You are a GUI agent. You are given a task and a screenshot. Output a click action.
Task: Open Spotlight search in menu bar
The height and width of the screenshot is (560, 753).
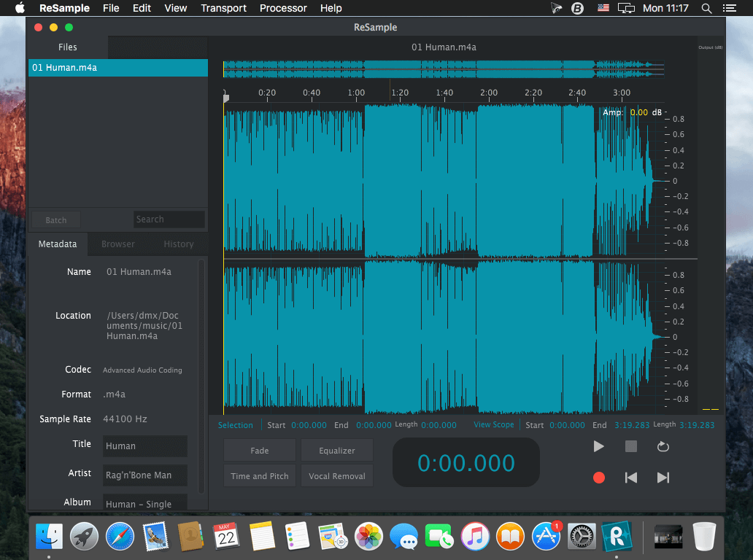point(706,8)
